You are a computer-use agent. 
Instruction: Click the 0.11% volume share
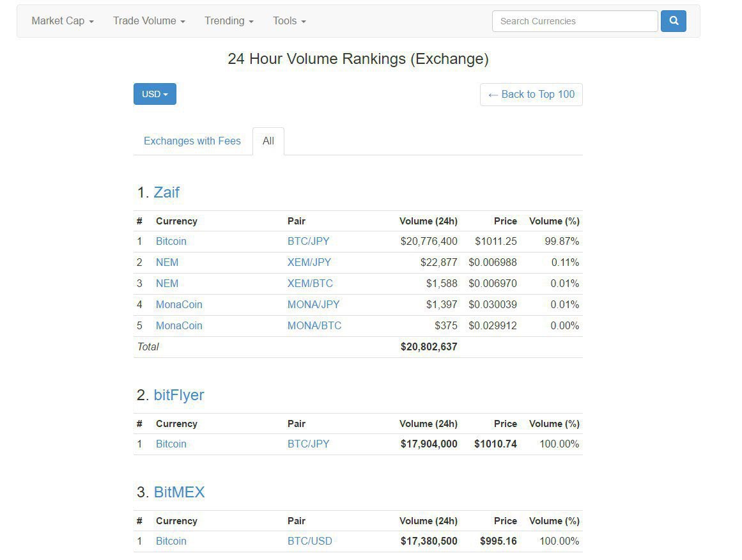565,262
